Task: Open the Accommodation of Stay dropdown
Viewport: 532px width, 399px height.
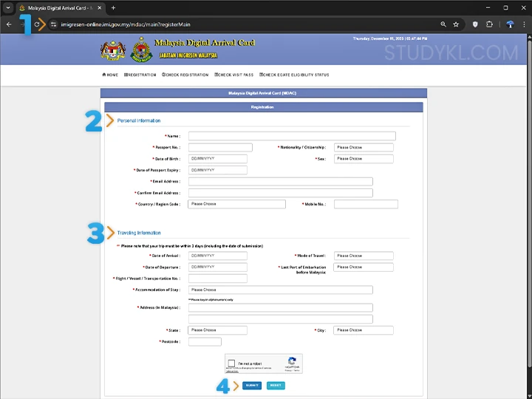Action: click(280, 290)
